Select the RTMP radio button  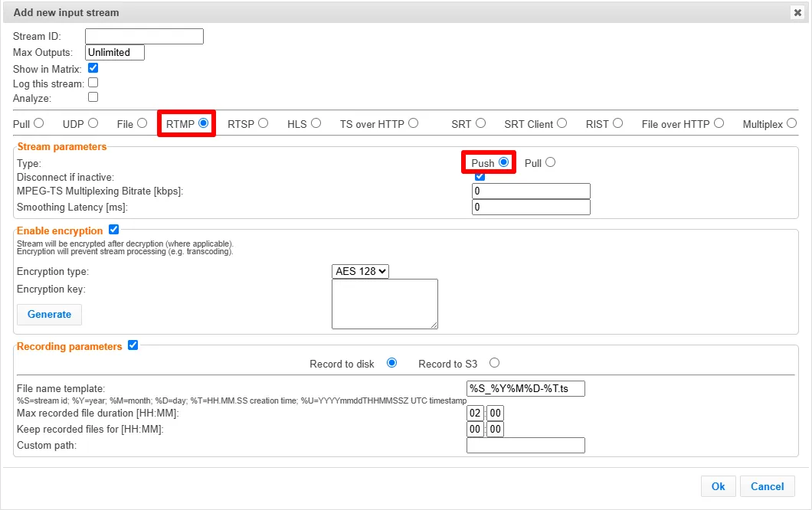pos(204,123)
